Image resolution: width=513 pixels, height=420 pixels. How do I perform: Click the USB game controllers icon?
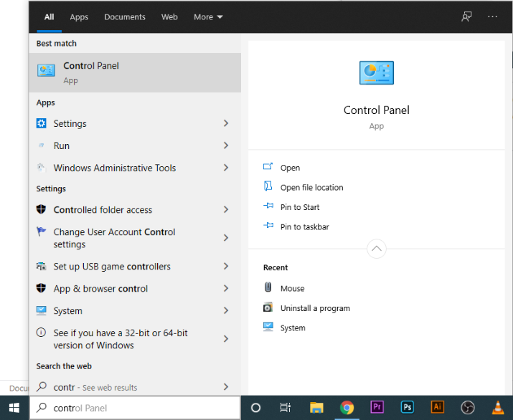tap(41, 267)
